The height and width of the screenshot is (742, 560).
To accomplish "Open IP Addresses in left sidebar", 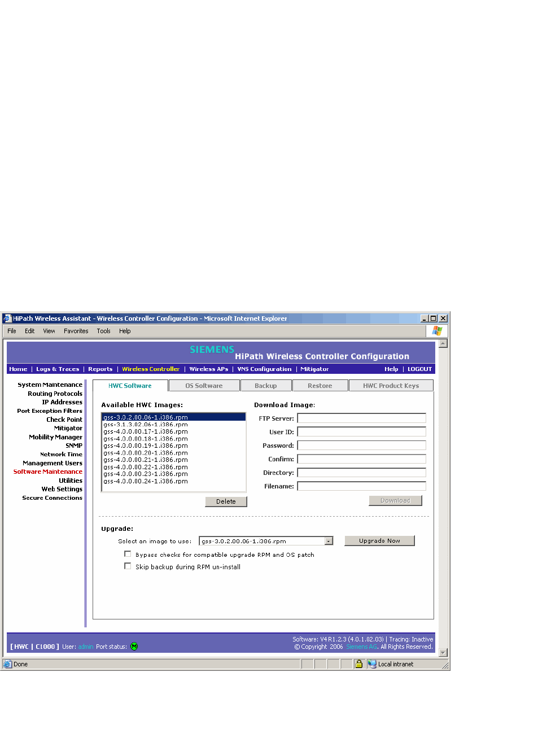I will pyautogui.click(x=62, y=402).
